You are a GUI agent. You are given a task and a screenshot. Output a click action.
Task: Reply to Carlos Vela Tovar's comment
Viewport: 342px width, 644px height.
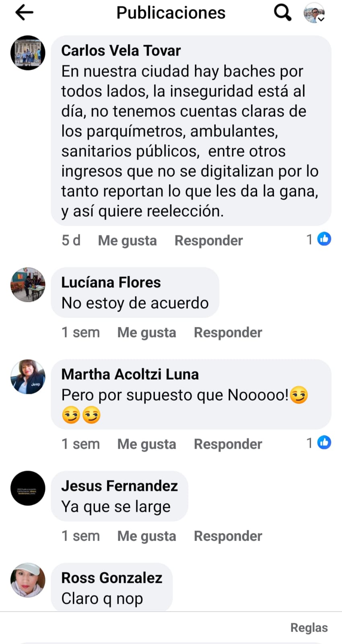pos(208,241)
